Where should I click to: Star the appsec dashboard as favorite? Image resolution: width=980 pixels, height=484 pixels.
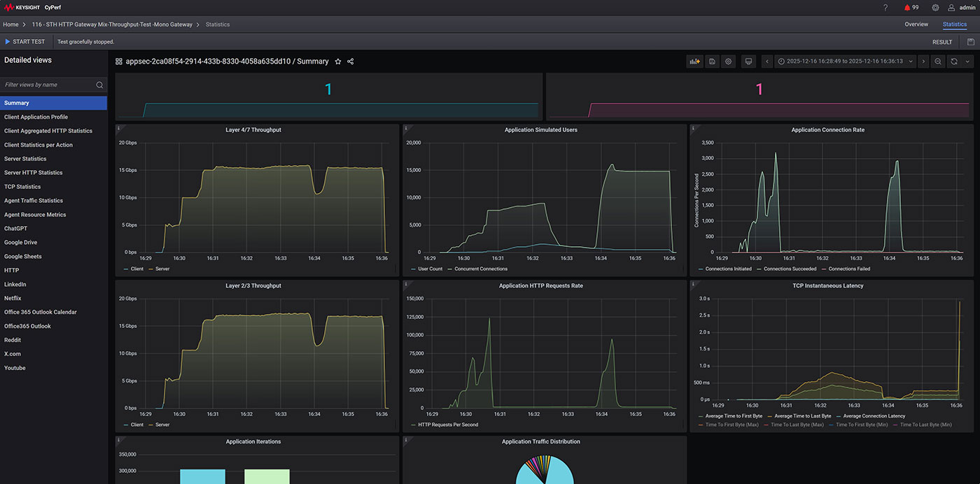pyautogui.click(x=338, y=62)
